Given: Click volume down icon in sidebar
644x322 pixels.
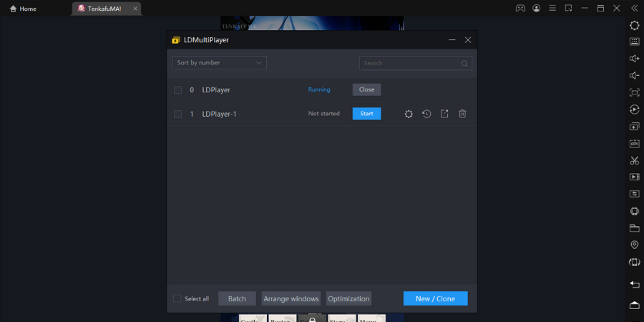Looking at the screenshot, I should (x=634, y=75).
